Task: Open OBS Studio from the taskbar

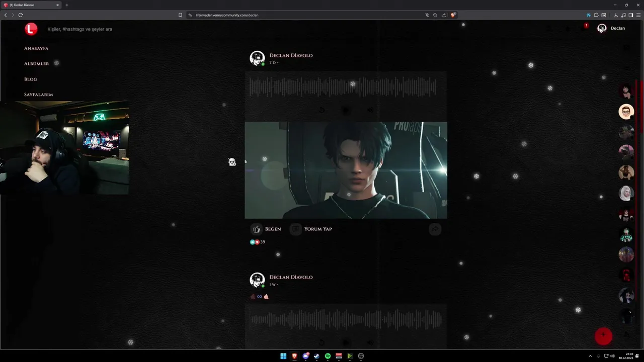Action: [361, 356]
